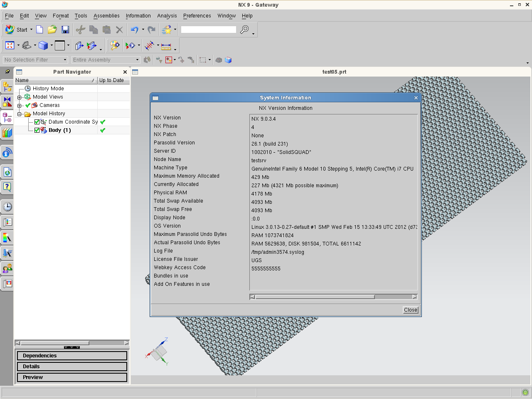Click the Fit view icon
The height and width of the screenshot is (399, 532).
pos(10,45)
